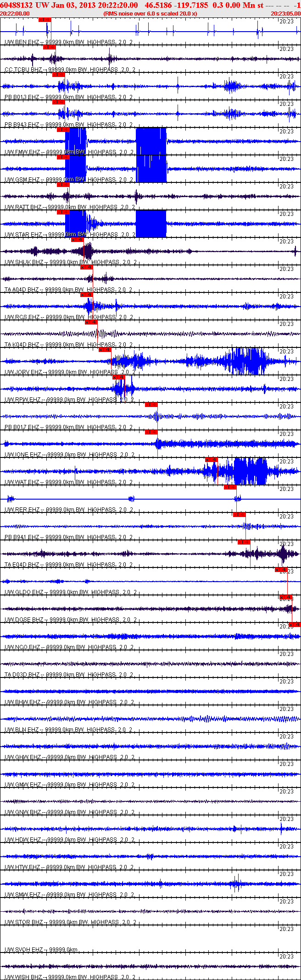
Task: Click the red pick flag on UW.WAT.EHZ trace
Action: (x=212, y=460)
